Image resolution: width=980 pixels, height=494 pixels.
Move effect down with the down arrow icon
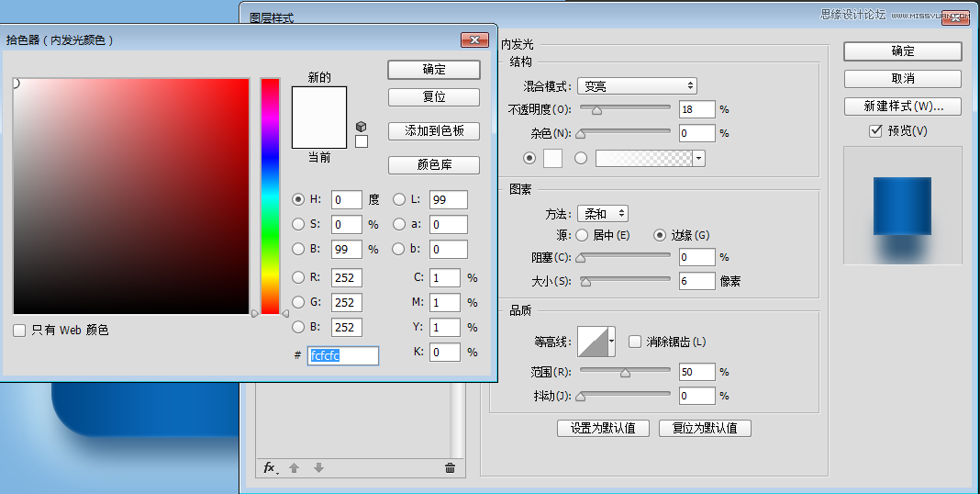[x=318, y=467]
